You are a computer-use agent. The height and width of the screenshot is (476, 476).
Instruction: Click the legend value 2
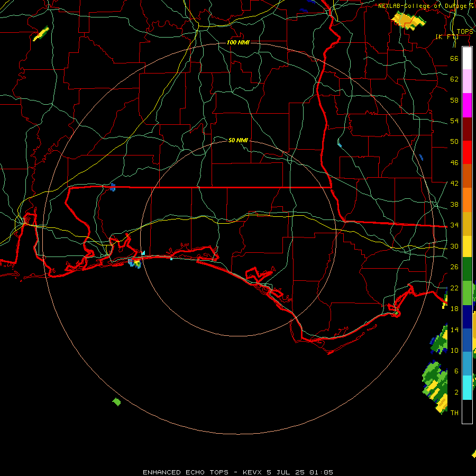pos(456,392)
